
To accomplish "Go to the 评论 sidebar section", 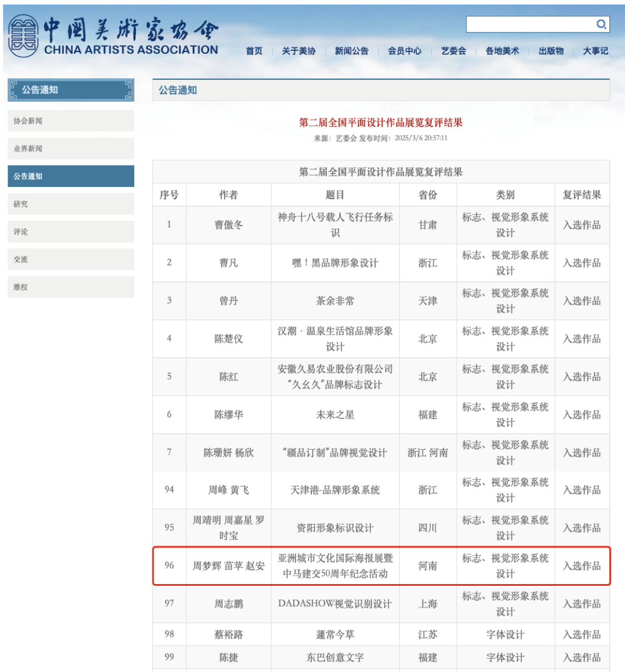I will pyautogui.click(x=71, y=232).
